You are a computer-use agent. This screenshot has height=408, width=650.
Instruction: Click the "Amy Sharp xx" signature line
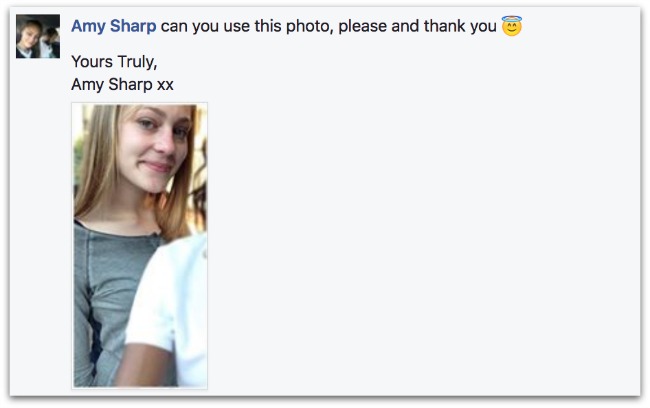(x=122, y=85)
